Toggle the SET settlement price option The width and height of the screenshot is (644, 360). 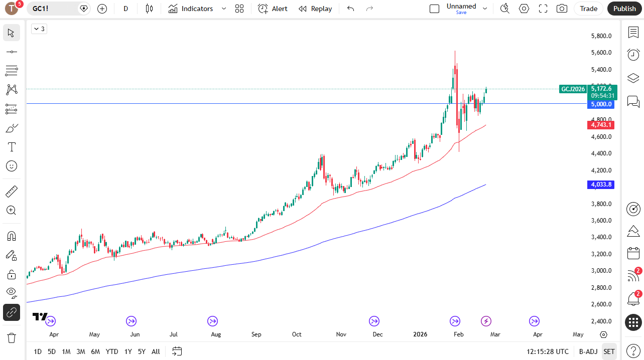[x=609, y=351]
